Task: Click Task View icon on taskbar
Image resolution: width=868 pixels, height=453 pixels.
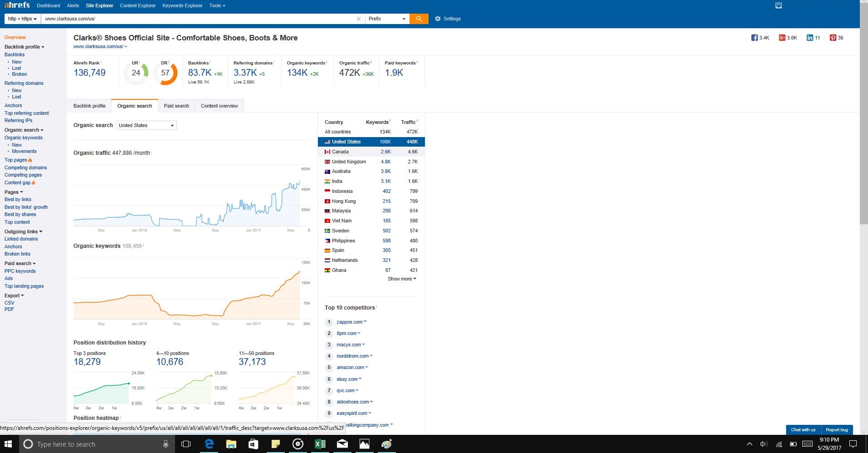Action: tap(186, 444)
